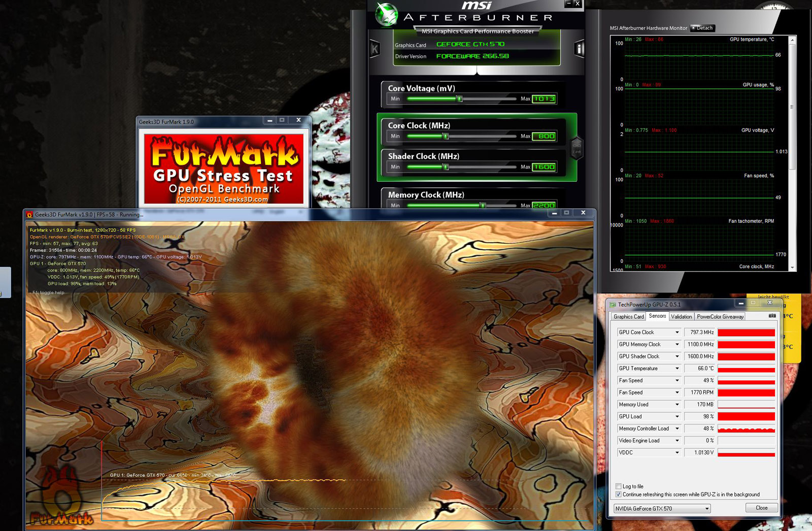The image size is (812, 531).
Task: Click the "FPS - min: 57, max: 77, avg: 63" line
Action: point(63,244)
